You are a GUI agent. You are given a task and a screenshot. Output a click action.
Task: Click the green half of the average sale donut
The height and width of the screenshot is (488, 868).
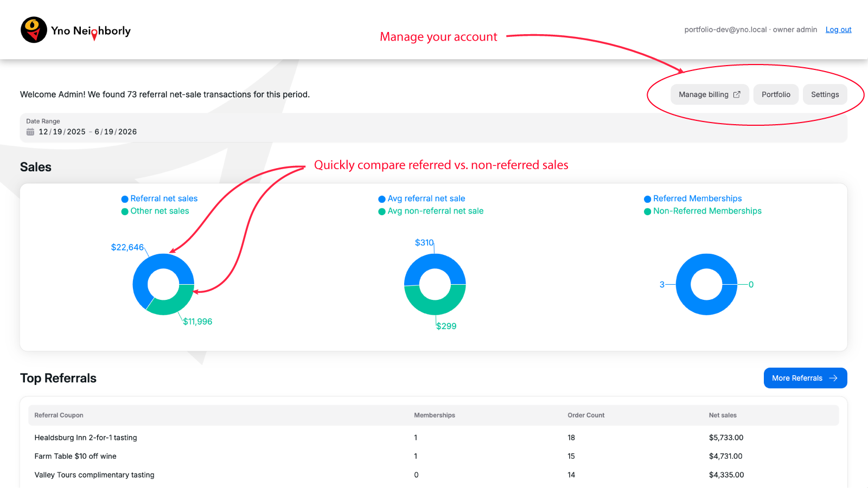coord(435,307)
